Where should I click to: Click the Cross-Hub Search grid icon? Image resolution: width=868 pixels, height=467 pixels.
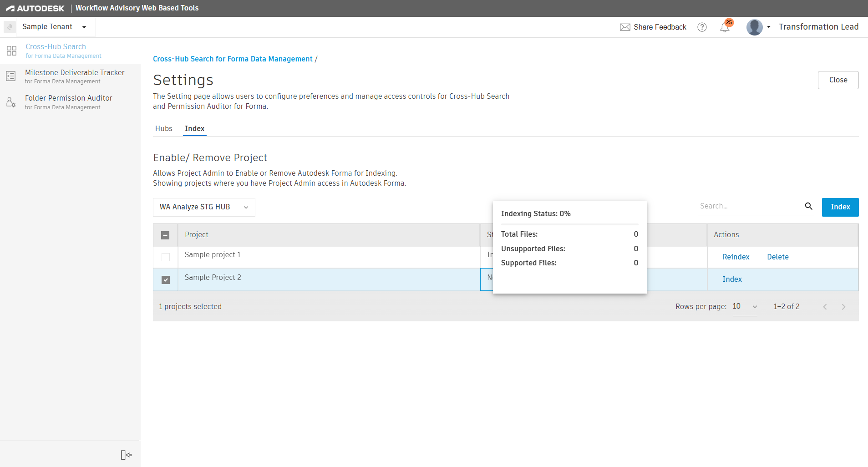coord(11,51)
